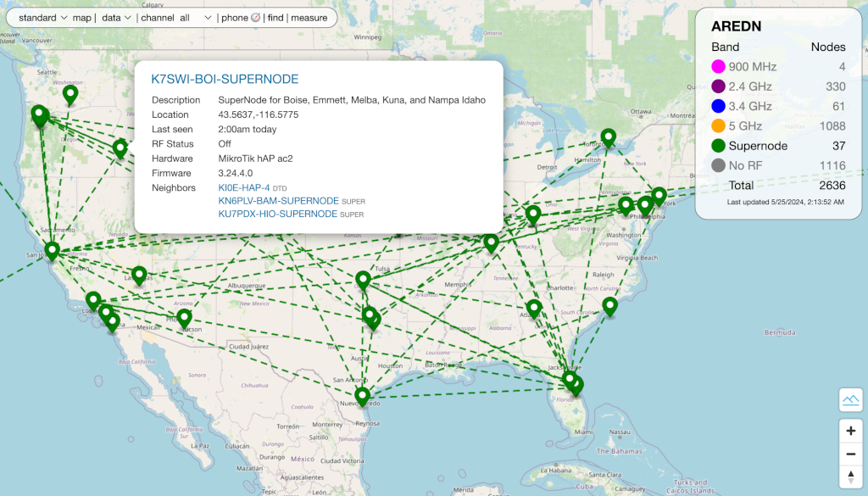Screen dimensions: 868x496
Task: Open neighbor KU7PDX-HIO-SUPERNODE link
Action: 277,214
